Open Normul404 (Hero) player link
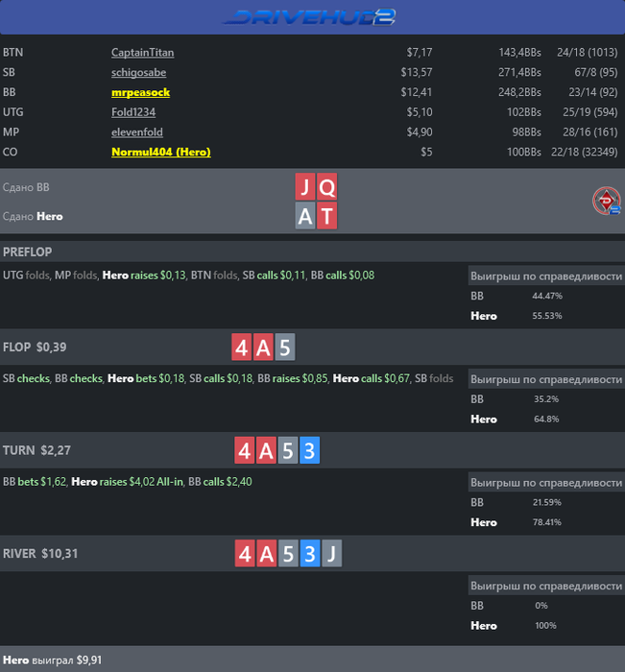This screenshot has width=625, height=672. [161, 152]
